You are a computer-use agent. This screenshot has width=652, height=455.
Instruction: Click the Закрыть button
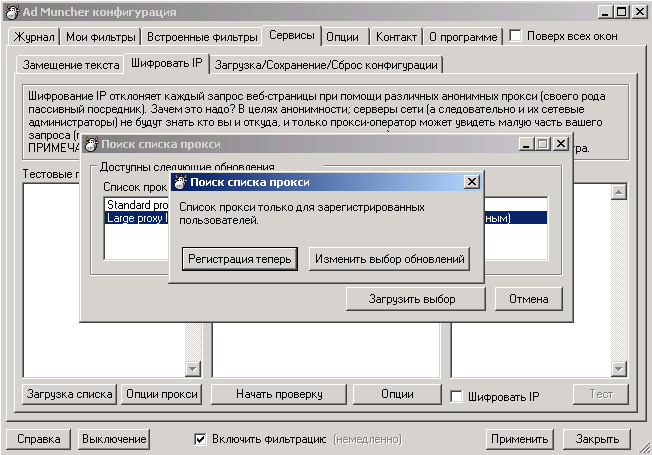[x=597, y=439]
